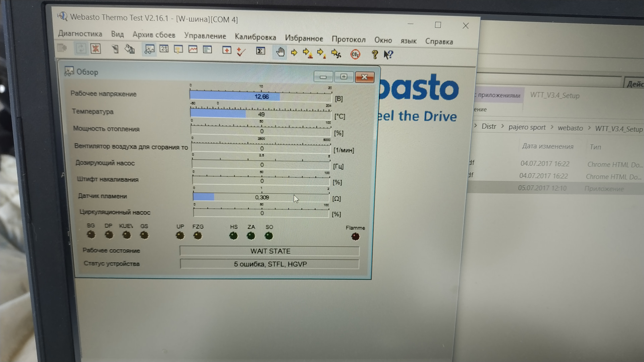Image resolution: width=644 pixels, height=362 pixels.
Task: Click the red checkmark favorites icon
Action: (241, 51)
